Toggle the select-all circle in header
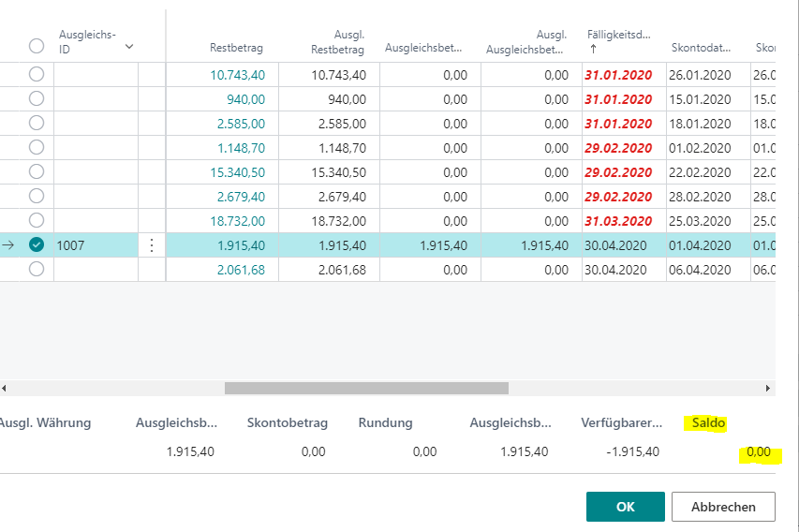 [x=37, y=46]
